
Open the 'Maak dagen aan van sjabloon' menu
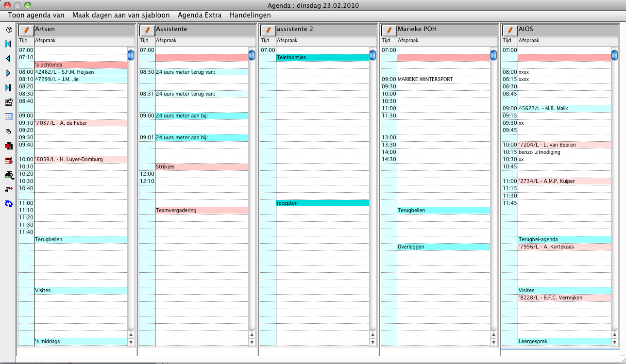coord(121,15)
